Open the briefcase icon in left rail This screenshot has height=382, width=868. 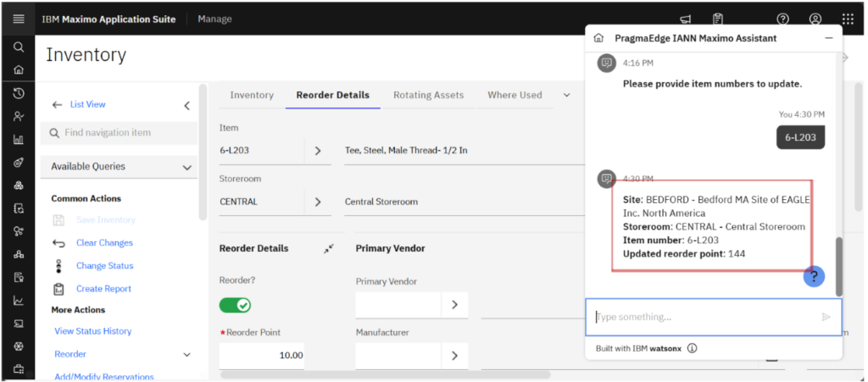[19, 368]
